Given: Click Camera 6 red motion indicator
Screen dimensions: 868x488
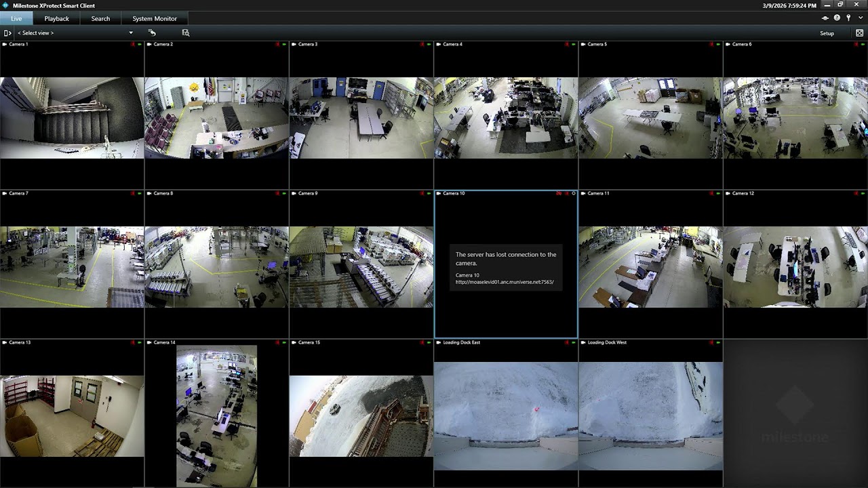Looking at the screenshot, I should click(x=856, y=44).
